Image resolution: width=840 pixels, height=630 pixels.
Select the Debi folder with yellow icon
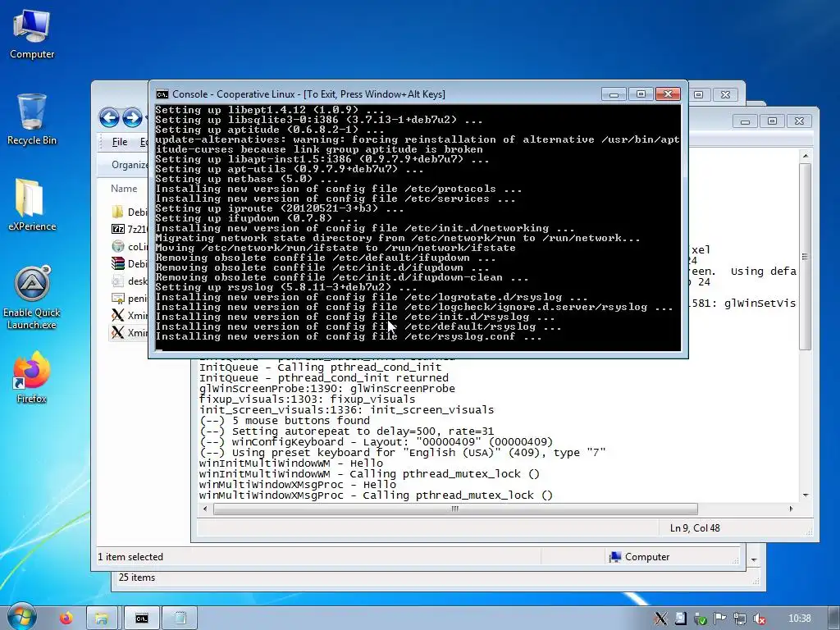click(x=129, y=212)
